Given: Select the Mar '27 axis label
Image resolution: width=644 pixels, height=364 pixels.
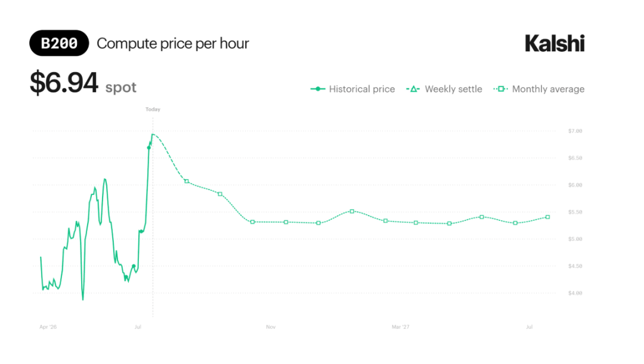Looking at the screenshot, I should [x=401, y=327].
